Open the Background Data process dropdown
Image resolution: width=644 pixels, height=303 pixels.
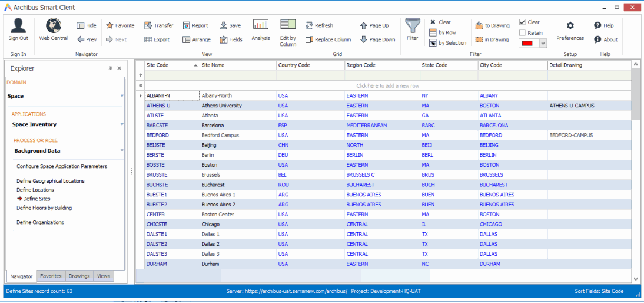[x=122, y=151]
